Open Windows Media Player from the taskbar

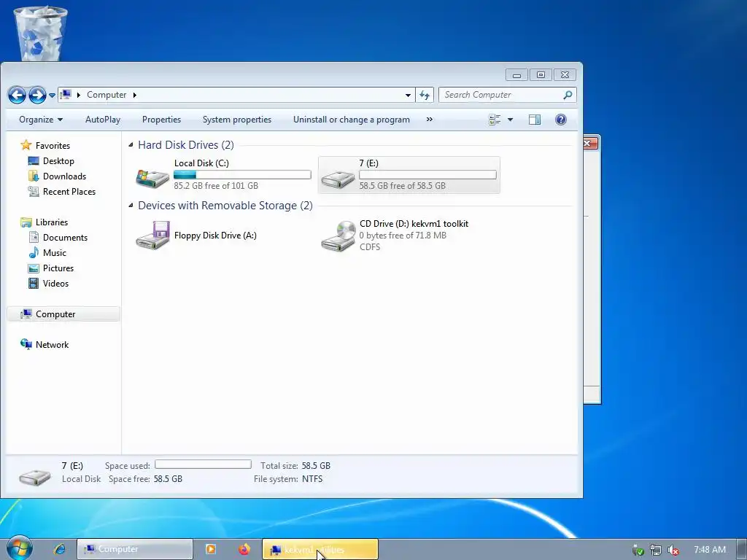point(211,549)
